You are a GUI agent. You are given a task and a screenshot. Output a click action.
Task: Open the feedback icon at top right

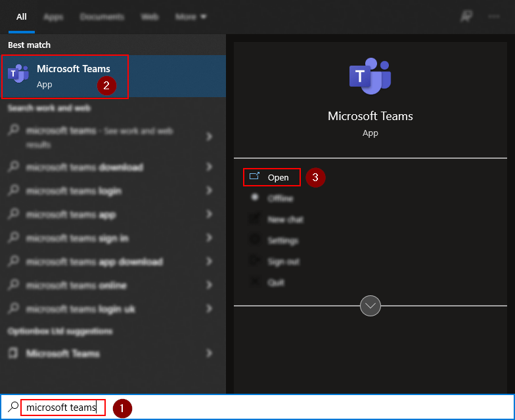coord(466,16)
